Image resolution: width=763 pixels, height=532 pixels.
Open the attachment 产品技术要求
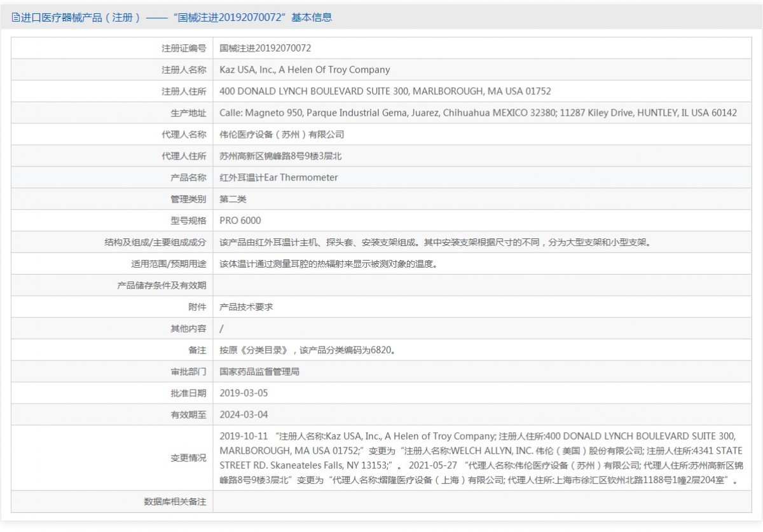(x=247, y=308)
